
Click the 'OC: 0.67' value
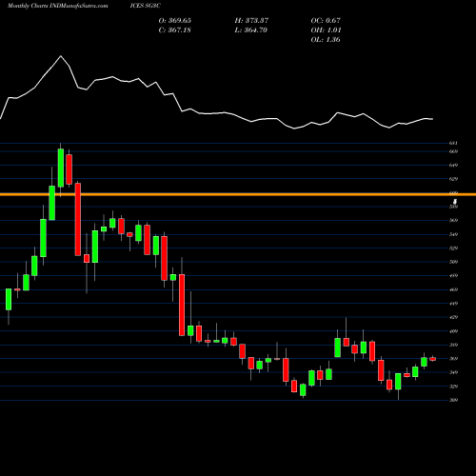point(326,21)
